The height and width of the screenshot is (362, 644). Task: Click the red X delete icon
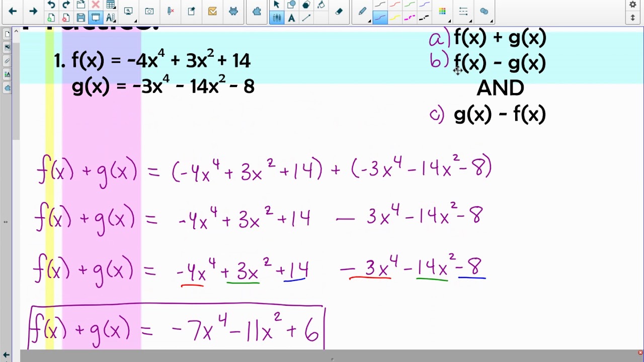point(96,5)
